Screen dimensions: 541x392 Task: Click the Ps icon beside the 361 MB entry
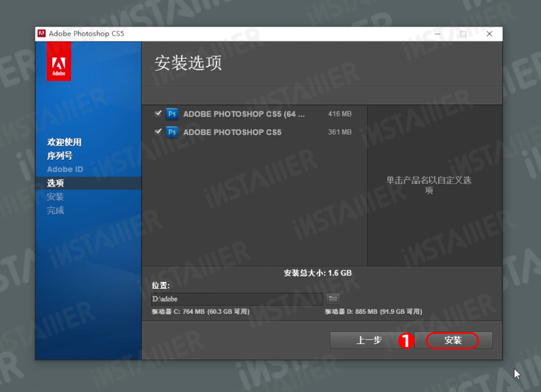[x=172, y=132]
